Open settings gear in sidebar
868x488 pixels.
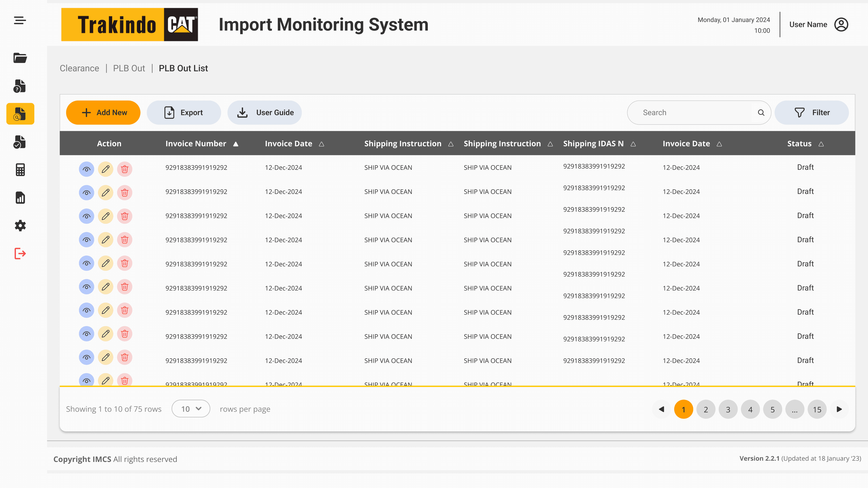[20, 225]
